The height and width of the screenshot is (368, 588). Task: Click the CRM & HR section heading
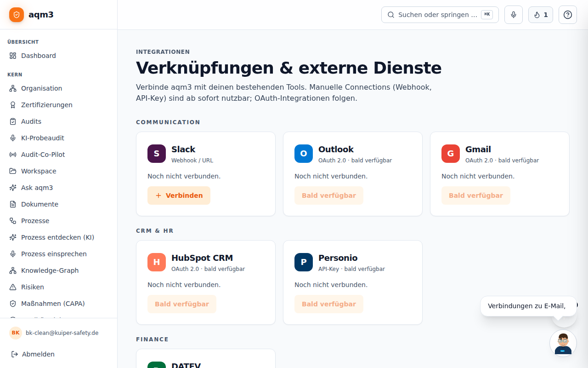pyautogui.click(x=155, y=231)
